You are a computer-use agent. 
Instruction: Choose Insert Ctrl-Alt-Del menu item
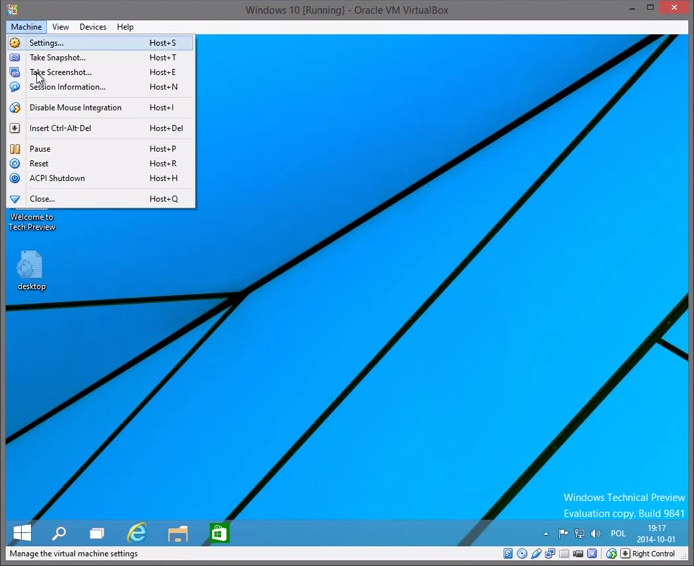(x=100, y=128)
